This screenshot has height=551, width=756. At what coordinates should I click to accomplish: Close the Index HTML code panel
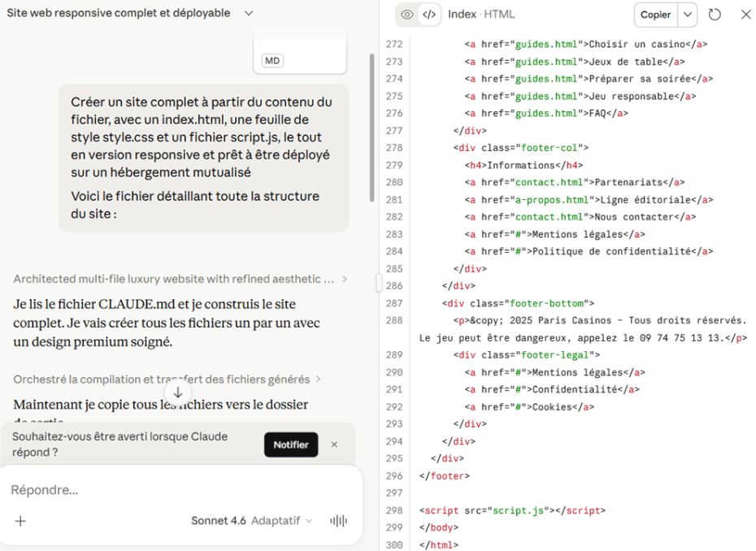pyautogui.click(x=745, y=15)
